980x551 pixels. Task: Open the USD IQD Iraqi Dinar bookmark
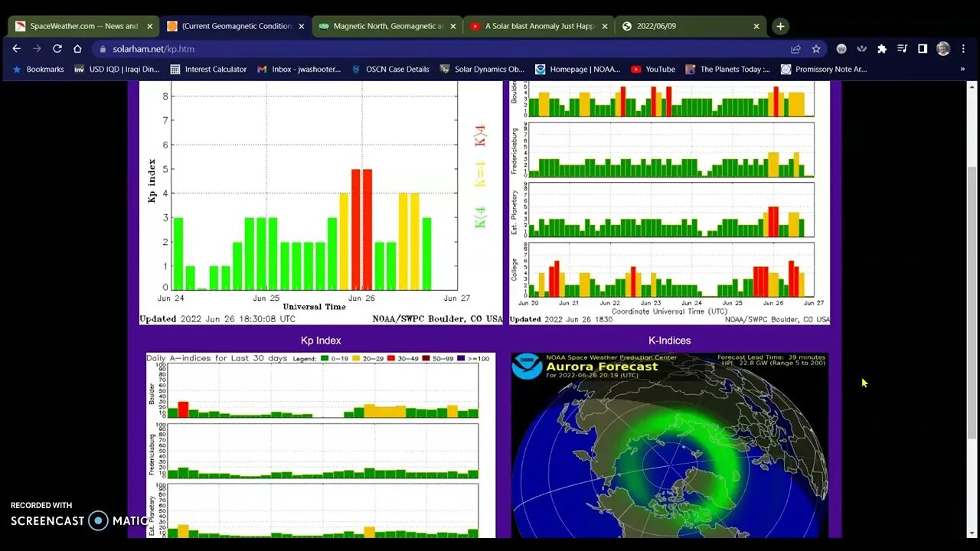[x=117, y=69]
